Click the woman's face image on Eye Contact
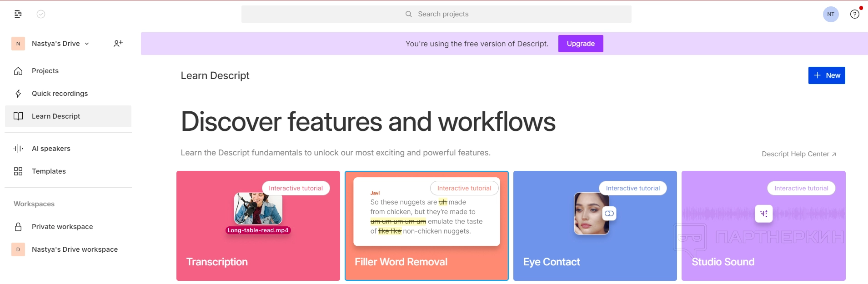This screenshot has height=284, width=868. pyautogui.click(x=592, y=214)
